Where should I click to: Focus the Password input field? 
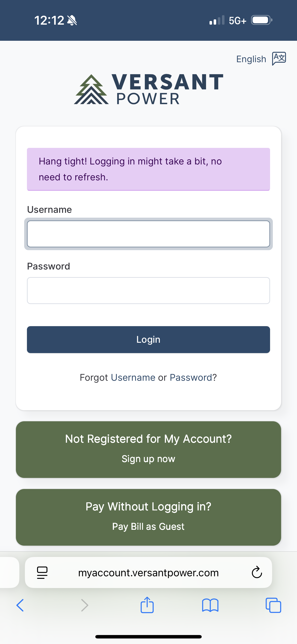coord(148,290)
